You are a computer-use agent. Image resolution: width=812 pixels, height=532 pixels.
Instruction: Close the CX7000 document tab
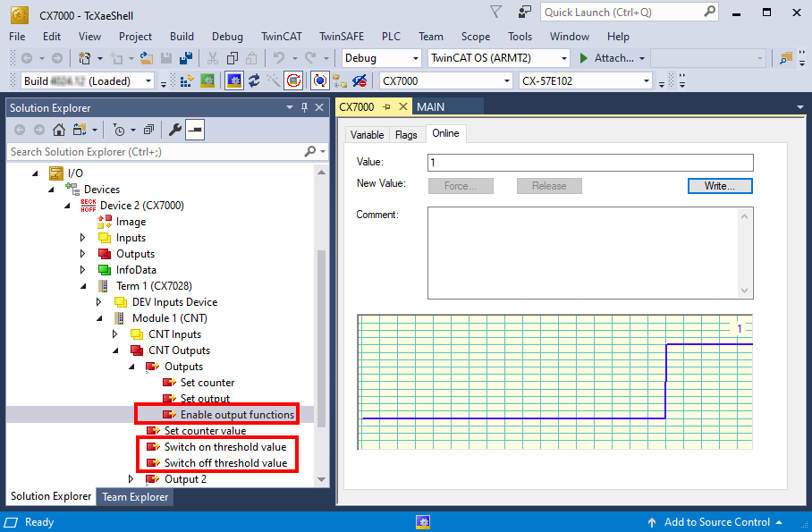click(403, 106)
